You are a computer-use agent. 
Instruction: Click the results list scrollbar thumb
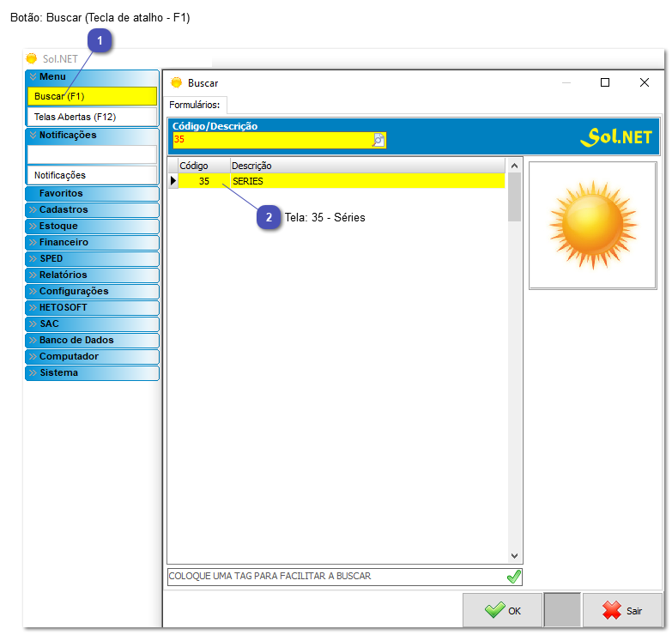click(x=515, y=197)
